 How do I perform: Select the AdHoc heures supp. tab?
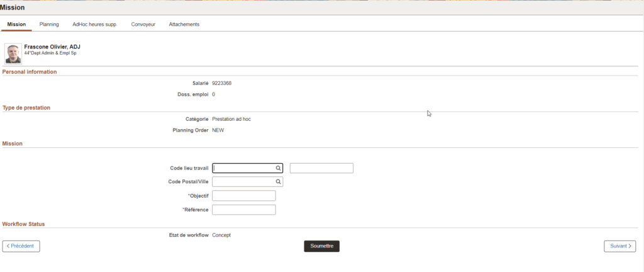pos(94,25)
